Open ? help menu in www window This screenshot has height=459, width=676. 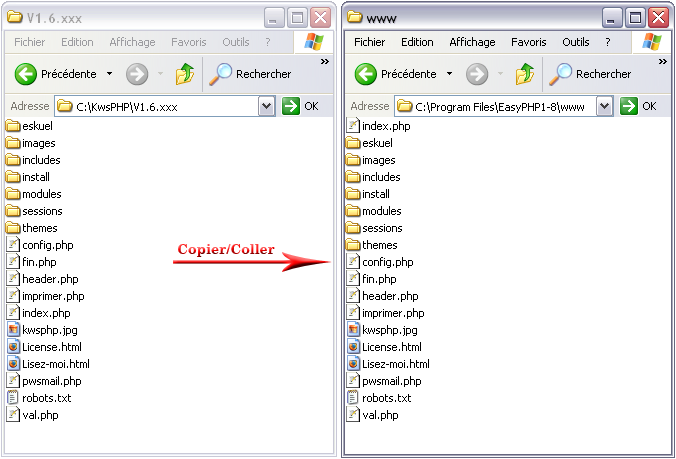(607, 42)
